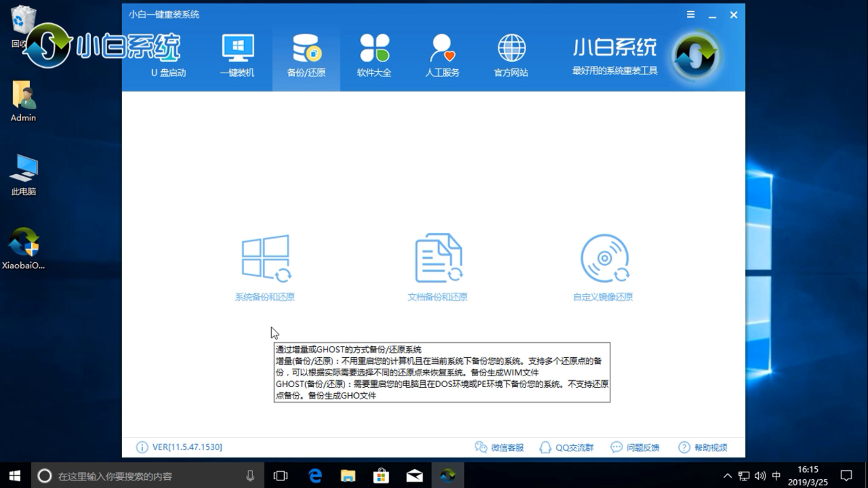This screenshot has height=488, width=868.
Task: Click the VER version info icon
Action: click(x=142, y=447)
